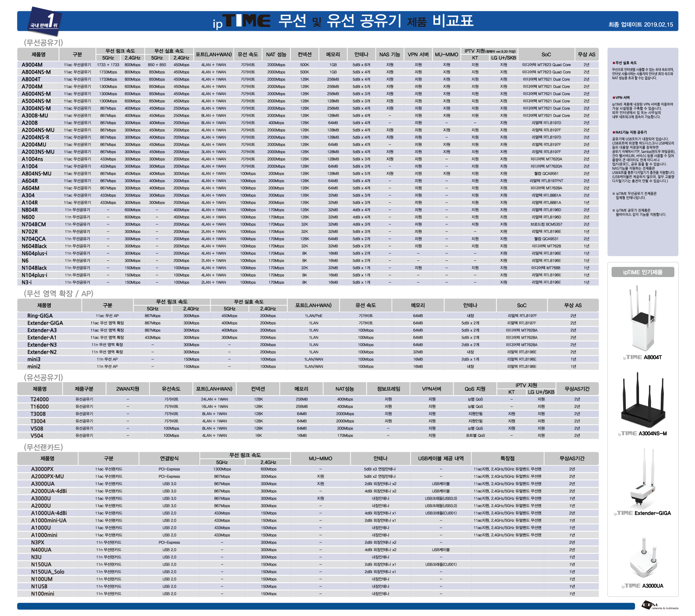Select the N150UA_Solo wireless card name
The image size is (695, 616).
48,572
